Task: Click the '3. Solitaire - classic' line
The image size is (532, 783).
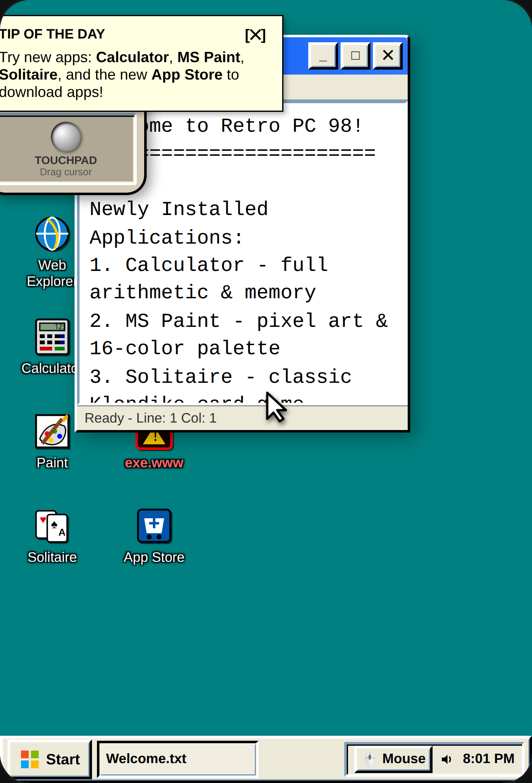Action: (x=221, y=377)
